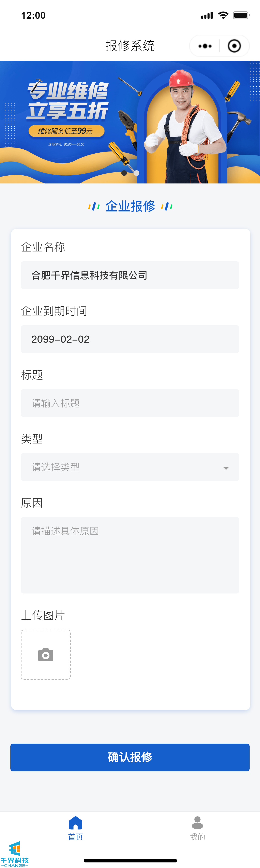260x868 pixels.
Task: Tap the Wi-Fi status icon
Action: 223,15
